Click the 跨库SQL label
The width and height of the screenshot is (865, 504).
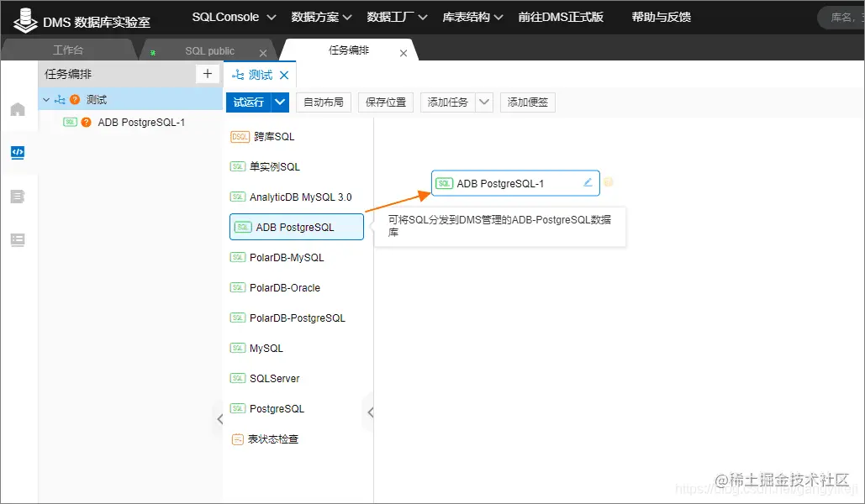tap(274, 137)
